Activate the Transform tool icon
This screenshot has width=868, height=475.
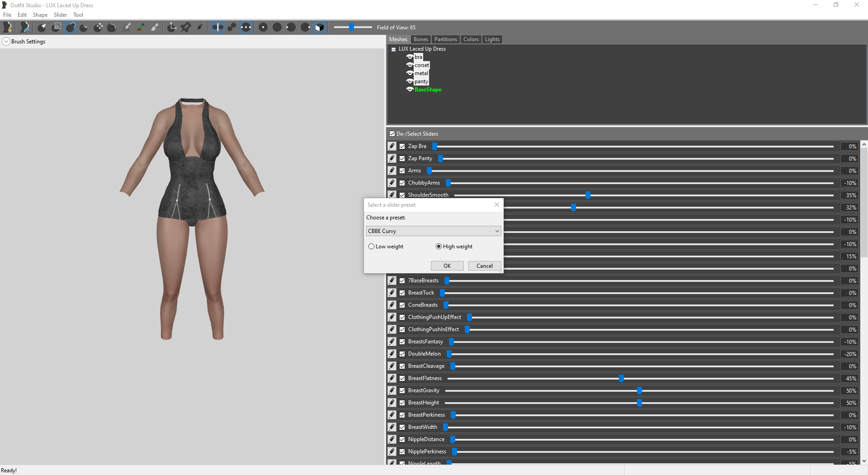pos(172,28)
